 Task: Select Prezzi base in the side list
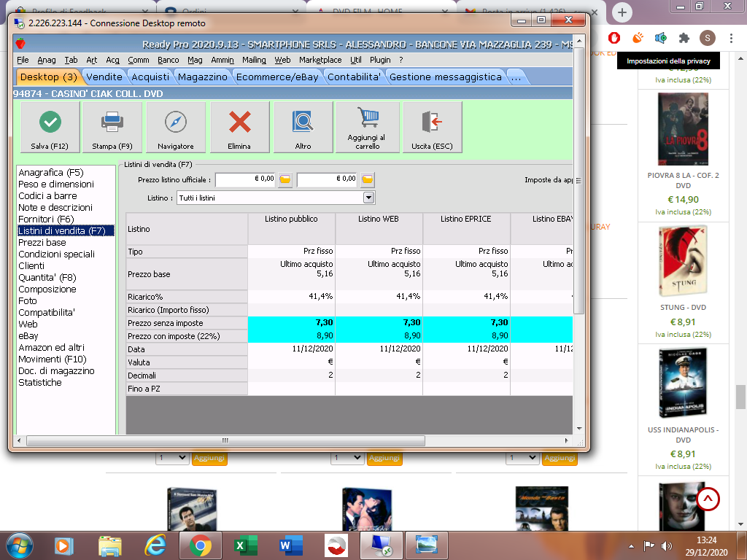(42, 242)
